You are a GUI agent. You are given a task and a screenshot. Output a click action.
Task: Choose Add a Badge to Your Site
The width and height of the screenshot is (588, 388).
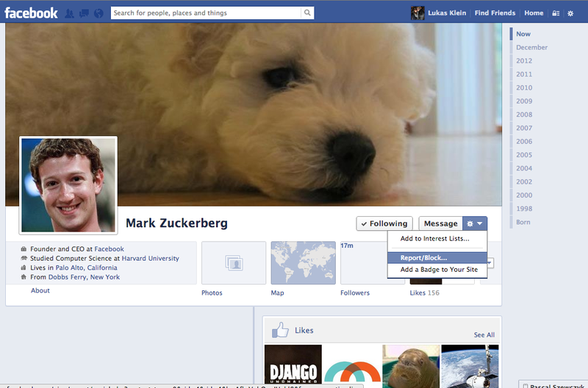point(437,269)
